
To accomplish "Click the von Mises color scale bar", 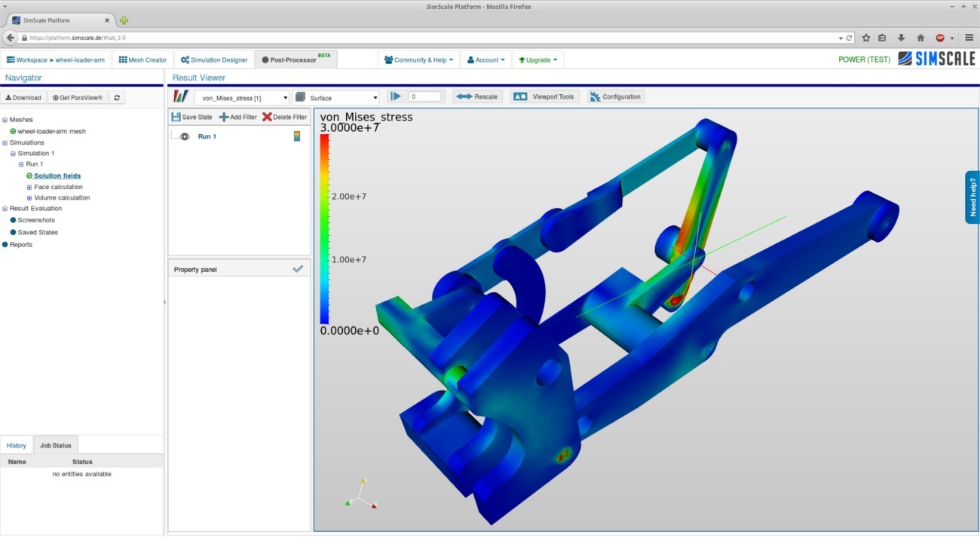I will 324,229.
